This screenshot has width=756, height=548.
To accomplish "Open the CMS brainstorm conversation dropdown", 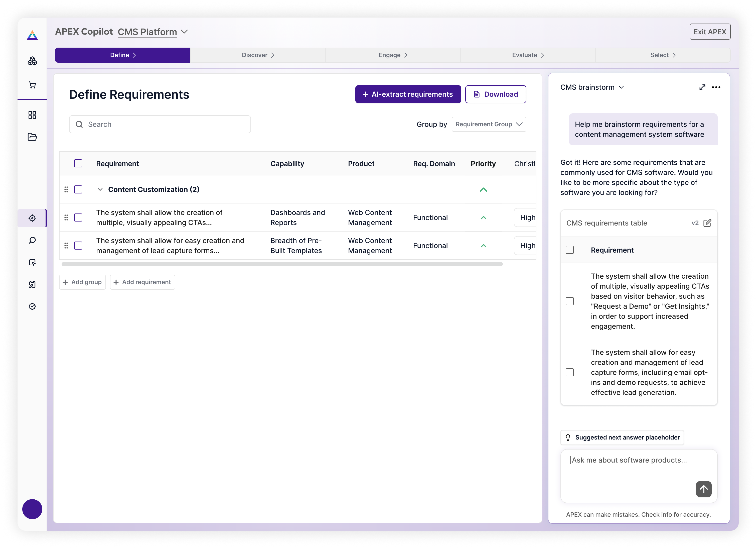I will coord(592,87).
